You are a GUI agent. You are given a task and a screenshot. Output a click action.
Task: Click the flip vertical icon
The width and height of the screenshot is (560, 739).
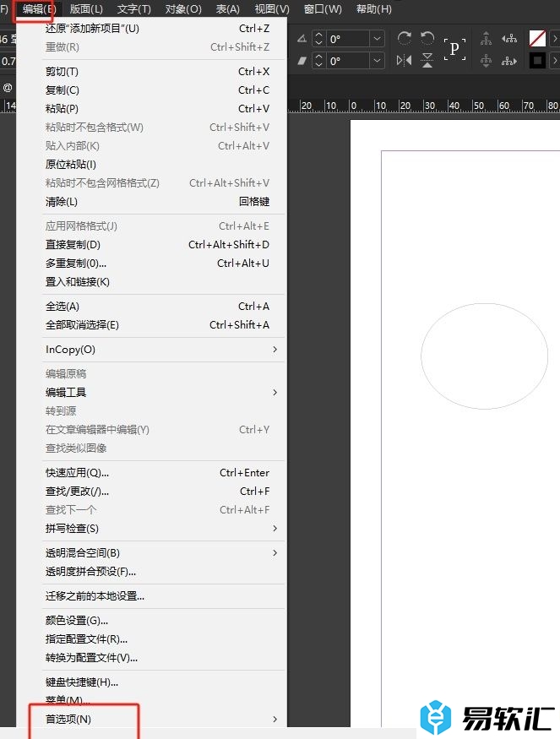tap(427, 60)
